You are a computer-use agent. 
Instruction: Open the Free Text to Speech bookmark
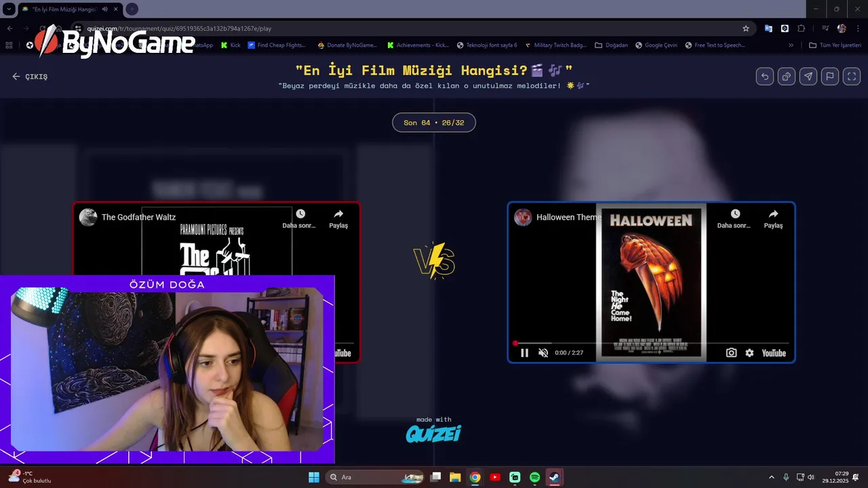pos(715,45)
